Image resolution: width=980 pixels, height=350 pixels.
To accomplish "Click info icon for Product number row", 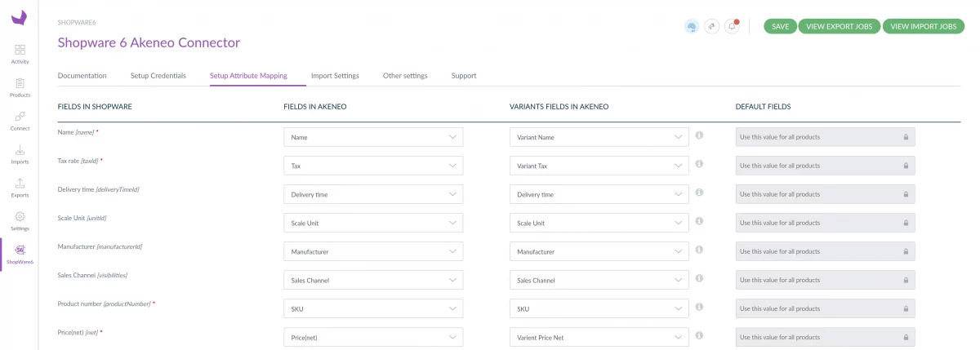I will (700, 308).
